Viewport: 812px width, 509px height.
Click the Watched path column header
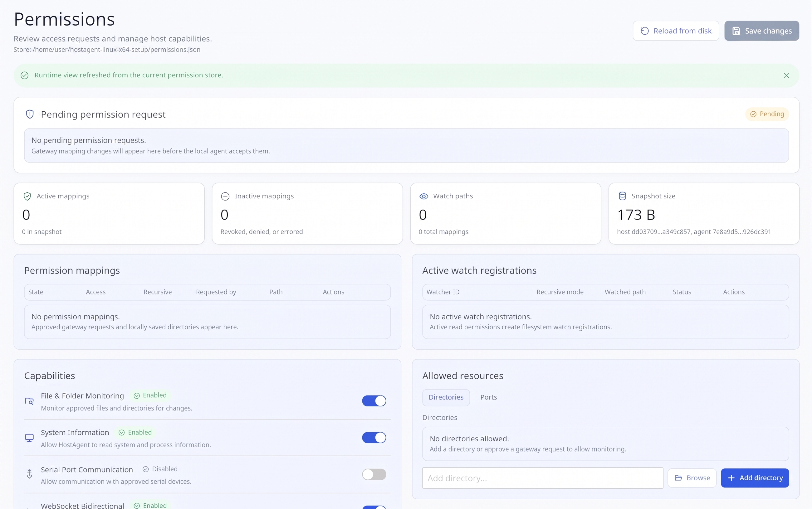(625, 292)
